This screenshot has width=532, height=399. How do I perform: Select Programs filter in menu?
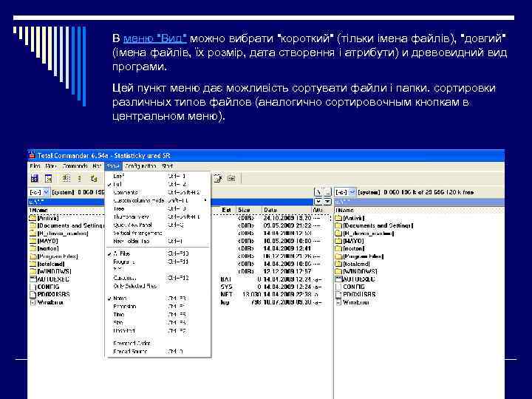click(x=158, y=262)
